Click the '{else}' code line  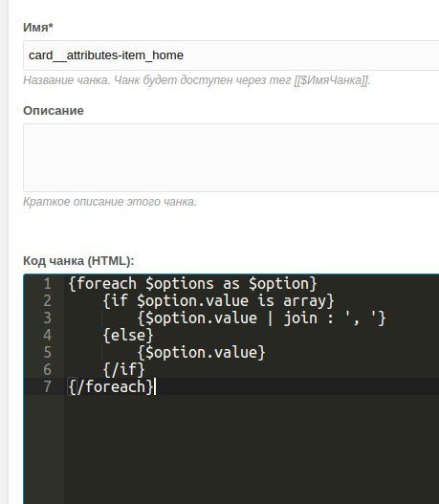[128, 336]
